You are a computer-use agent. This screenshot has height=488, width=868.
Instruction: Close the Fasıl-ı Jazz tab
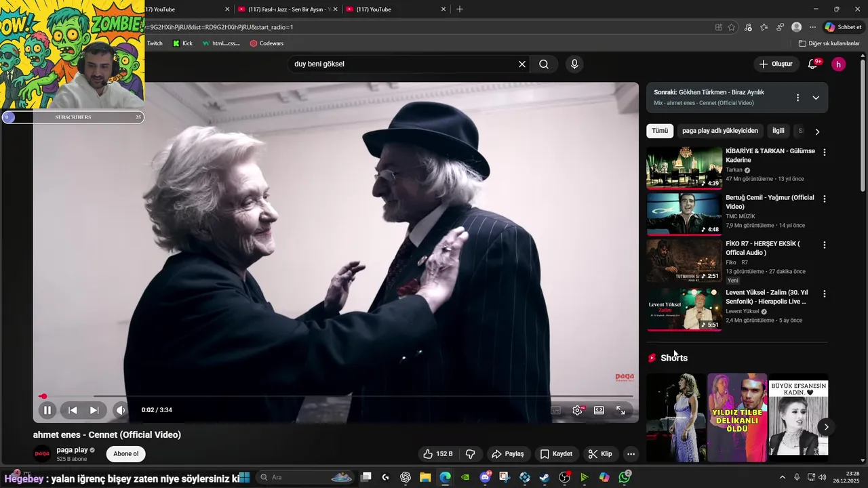pyautogui.click(x=335, y=9)
